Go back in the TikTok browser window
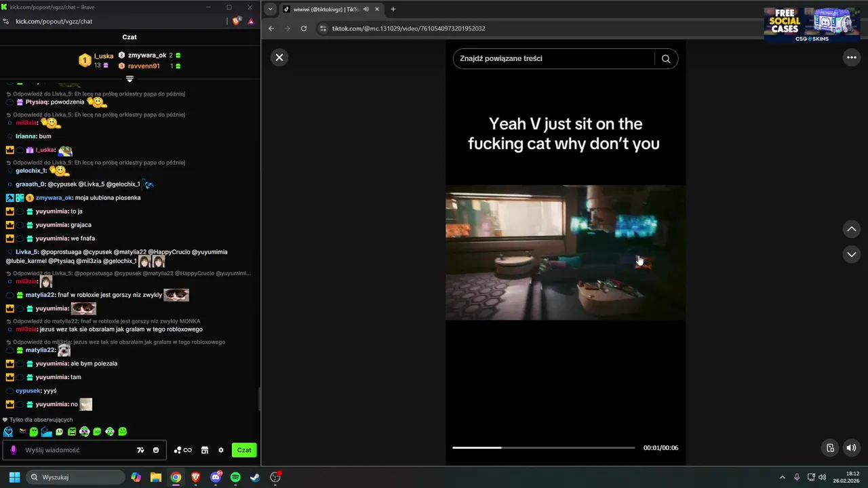Image resolution: width=868 pixels, height=488 pixels. pyautogui.click(x=271, y=28)
